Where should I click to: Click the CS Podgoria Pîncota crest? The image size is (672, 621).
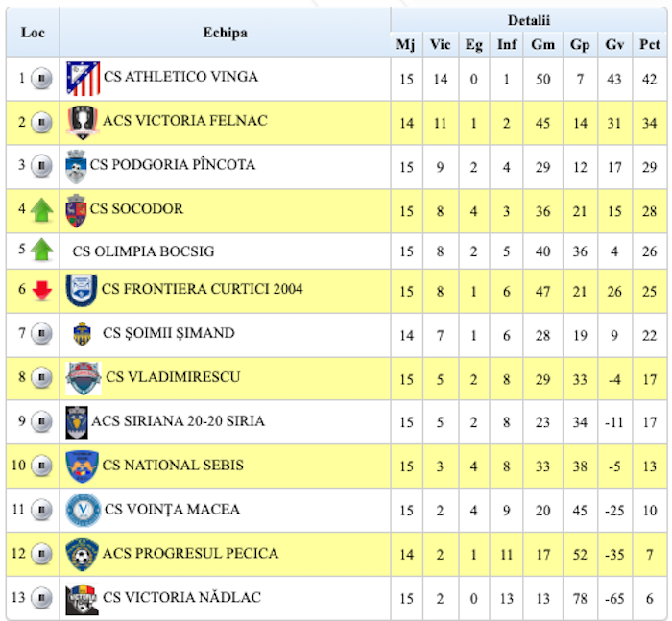(76, 167)
